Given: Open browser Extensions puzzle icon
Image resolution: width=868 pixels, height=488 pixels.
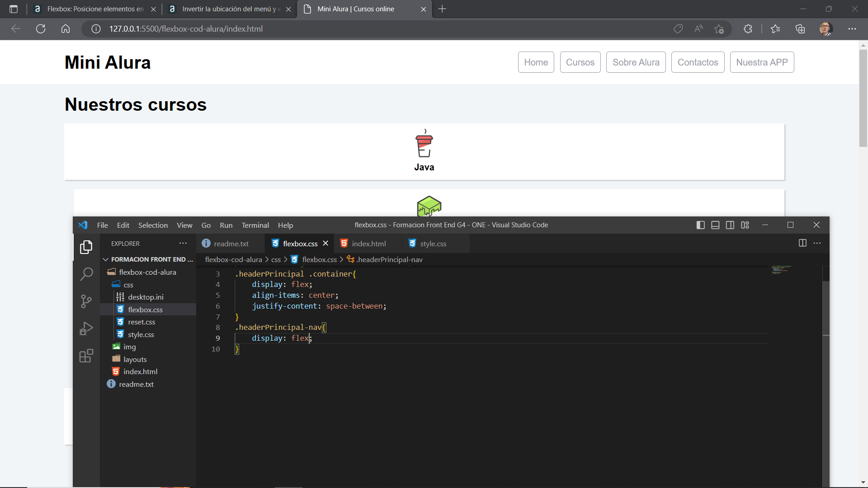Looking at the screenshot, I should (x=748, y=29).
